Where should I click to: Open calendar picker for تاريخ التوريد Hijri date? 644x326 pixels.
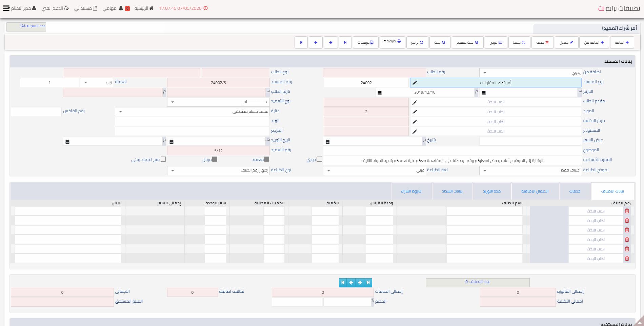(172, 142)
